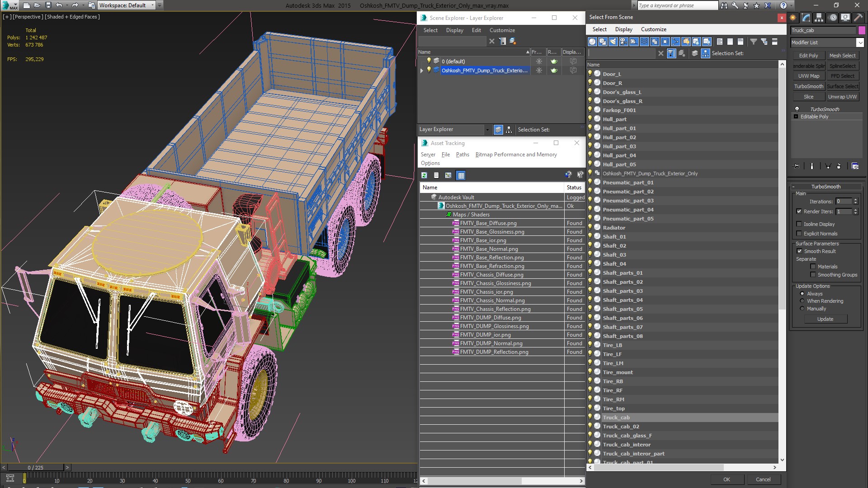Screen dimensions: 868x488
Task: Select When Rendering update option
Action: click(802, 301)
